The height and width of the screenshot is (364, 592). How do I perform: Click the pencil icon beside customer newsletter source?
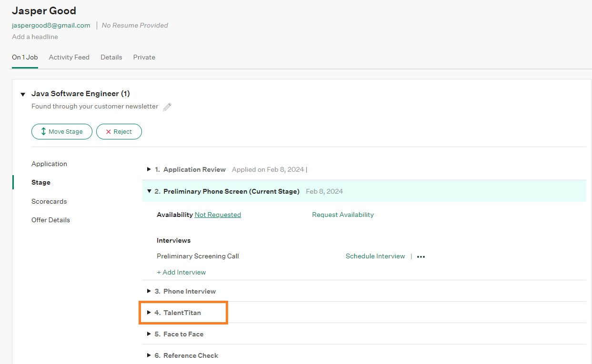tap(167, 107)
